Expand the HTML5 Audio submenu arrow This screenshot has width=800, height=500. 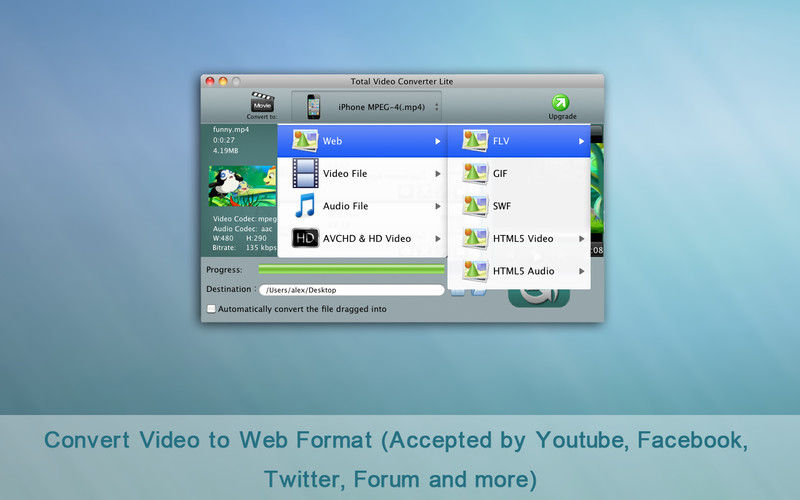(582, 271)
